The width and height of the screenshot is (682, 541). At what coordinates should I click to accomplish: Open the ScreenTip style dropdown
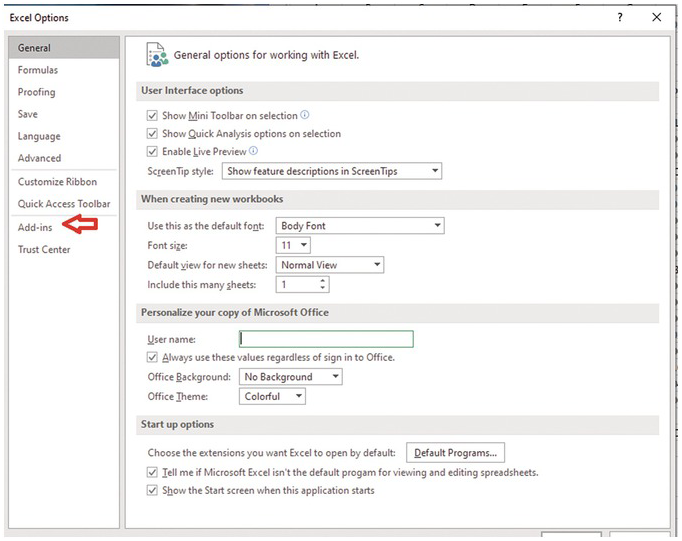pos(332,171)
